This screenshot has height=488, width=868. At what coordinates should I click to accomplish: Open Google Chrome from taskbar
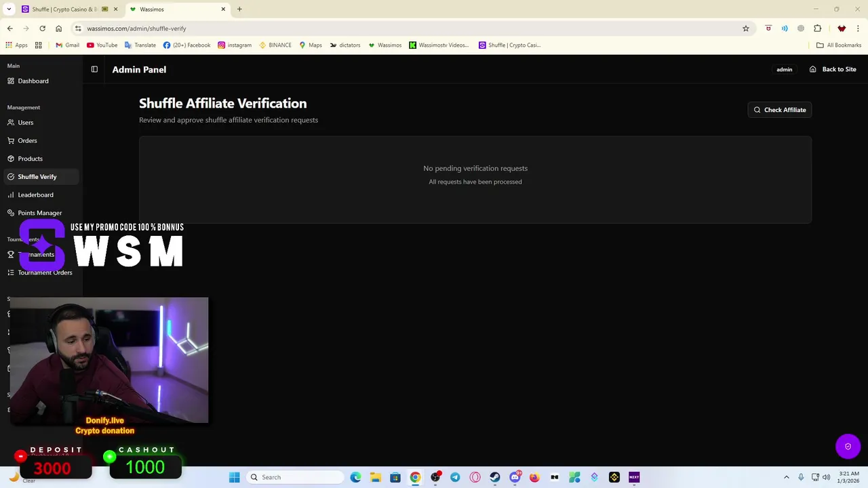coord(415,477)
